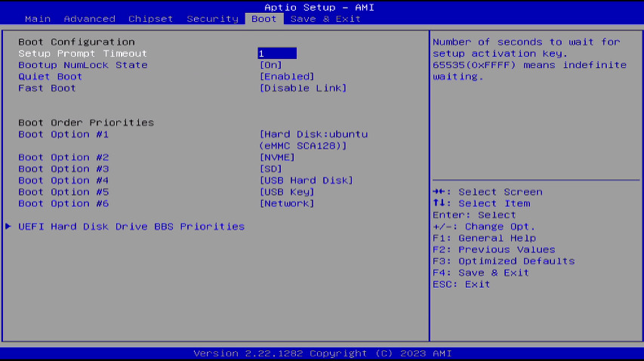
Task: Click the F3: Optimized Defaults hint
Action: click(x=504, y=261)
